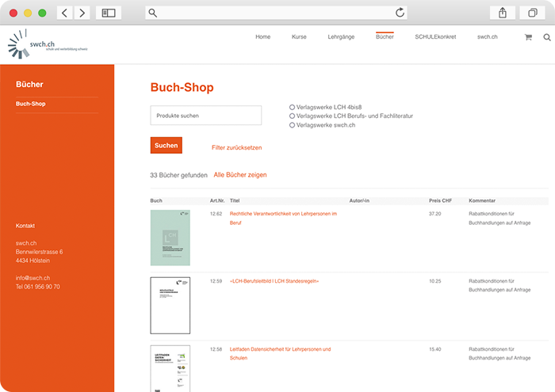Open the swch.ch menu item
This screenshot has width=555, height=392.
pyautogui.click(x=488, y=36)
